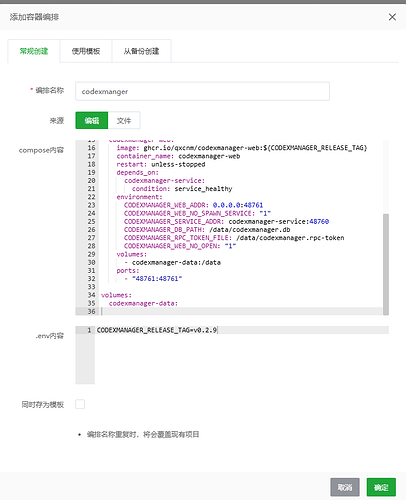The width and height of the screenshot is (406, 500).
Task: Click the container_name: codexmanager-web line
Action: coord(178,156)
